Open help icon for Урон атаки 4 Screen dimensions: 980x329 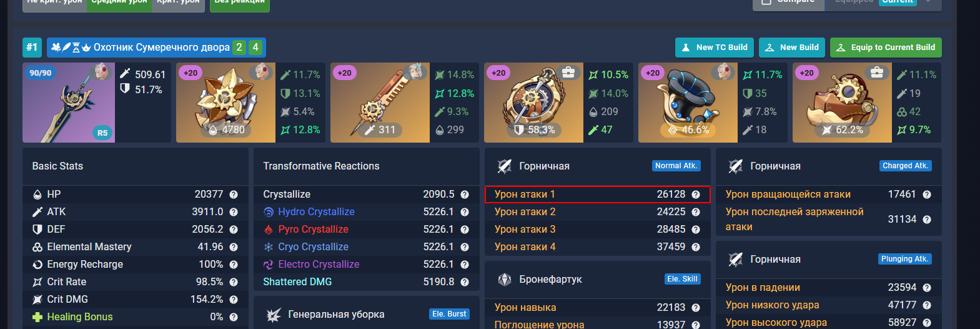point(696,247)
